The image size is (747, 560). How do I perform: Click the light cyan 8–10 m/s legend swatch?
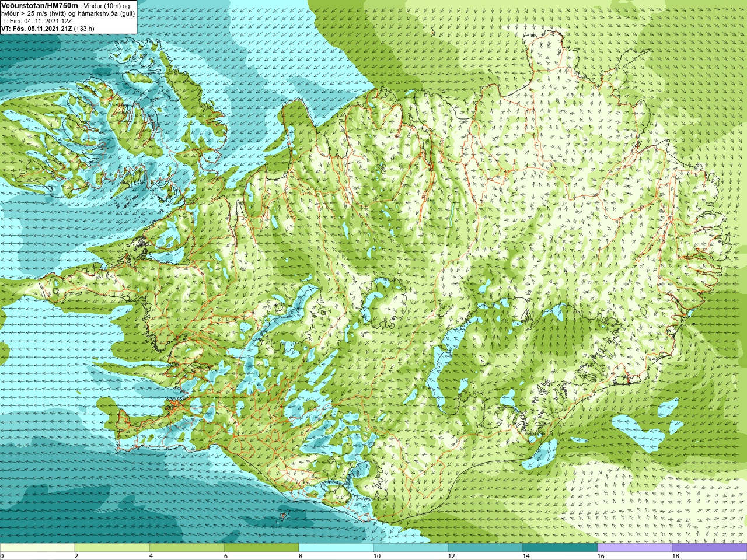click(336, 548)
